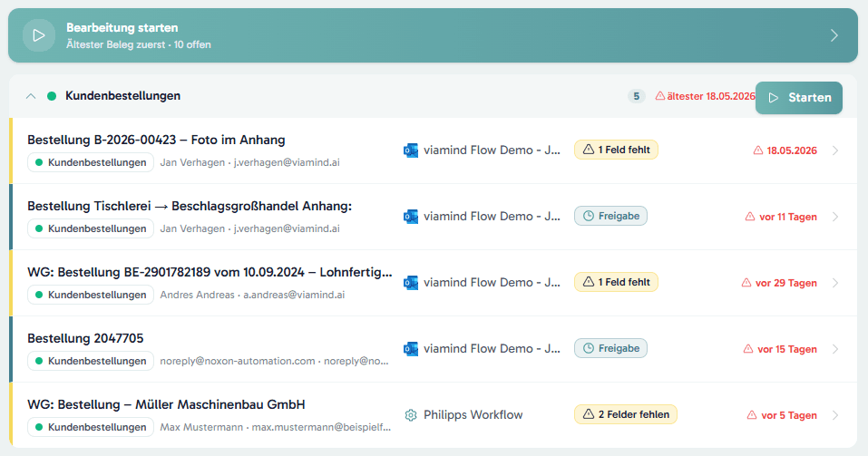Click play icon inside Starten button
868x456 pixels.
774,98
